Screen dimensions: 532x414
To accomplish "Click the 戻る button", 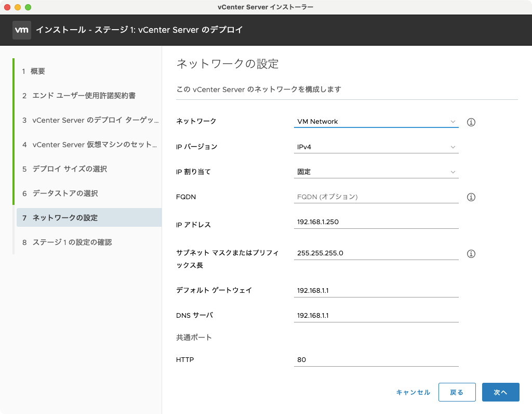I will tap(457, 392).
